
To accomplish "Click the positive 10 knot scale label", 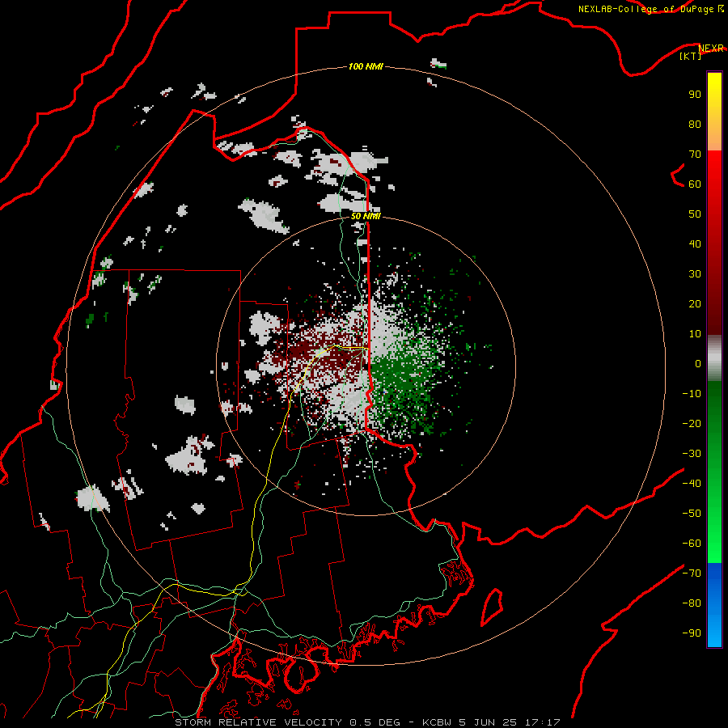I will pos(695,334).
